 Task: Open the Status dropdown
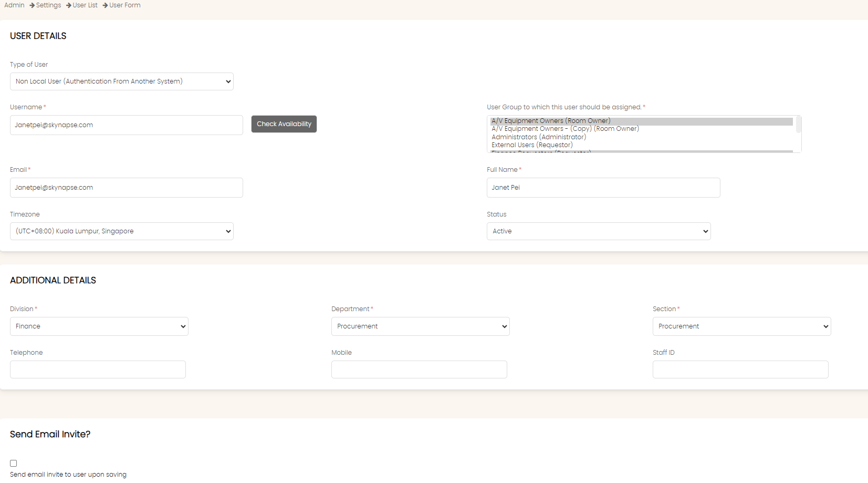click(599, 231)
